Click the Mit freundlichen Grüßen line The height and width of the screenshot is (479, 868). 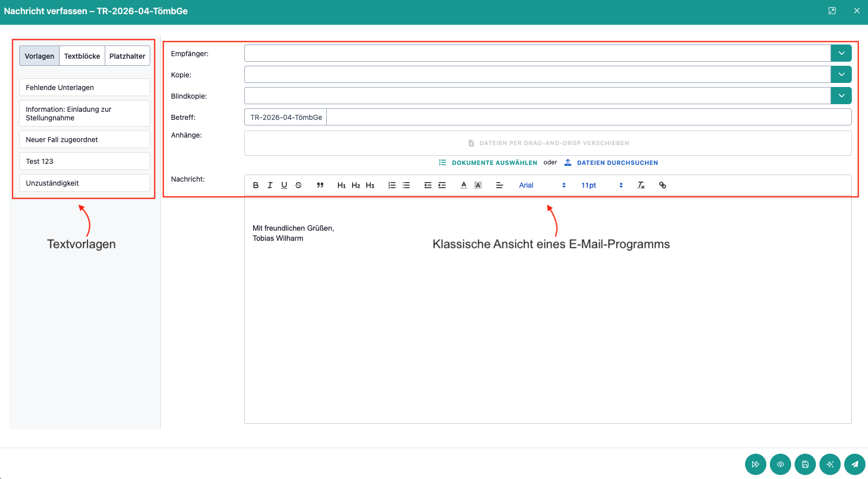point(293,228)
